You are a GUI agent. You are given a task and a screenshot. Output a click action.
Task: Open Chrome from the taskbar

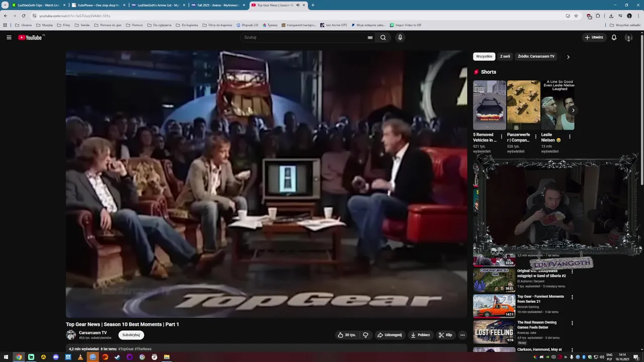click(x=19, y=357)
